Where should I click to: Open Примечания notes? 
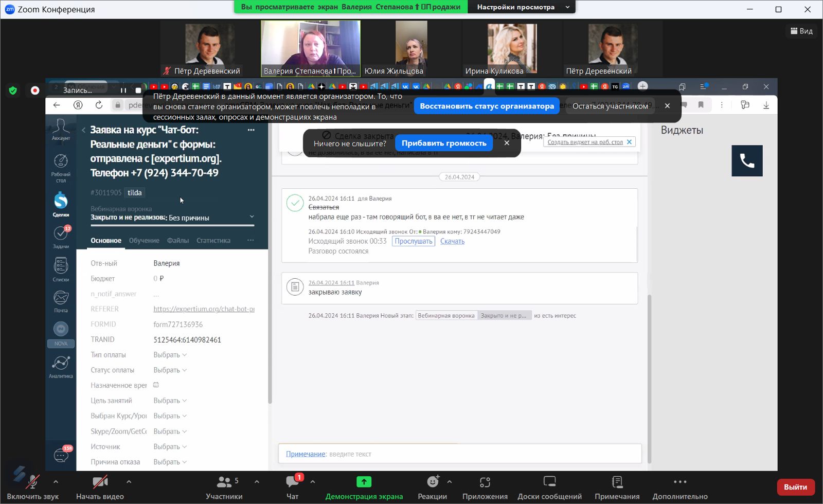pos(617,487)
